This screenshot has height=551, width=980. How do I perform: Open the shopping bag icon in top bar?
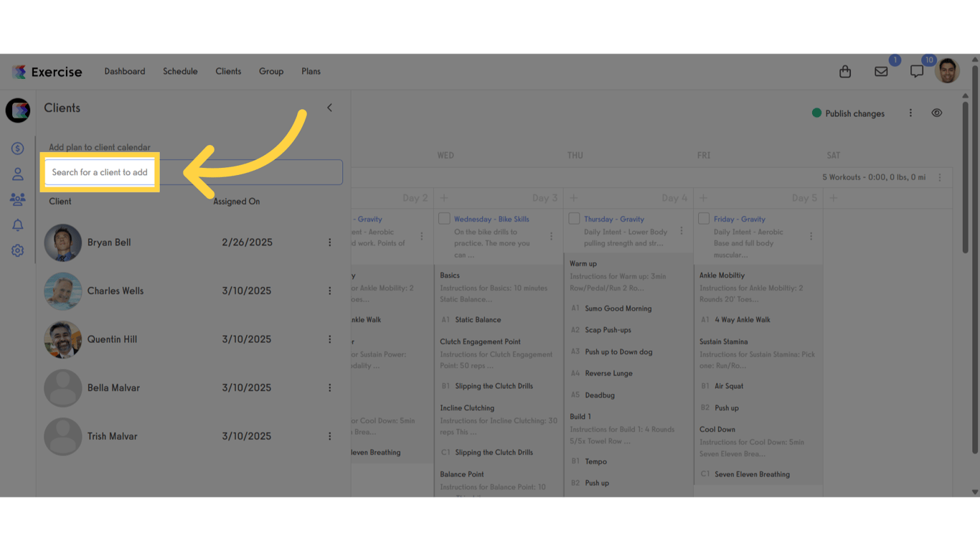click(x=844, y=71)
